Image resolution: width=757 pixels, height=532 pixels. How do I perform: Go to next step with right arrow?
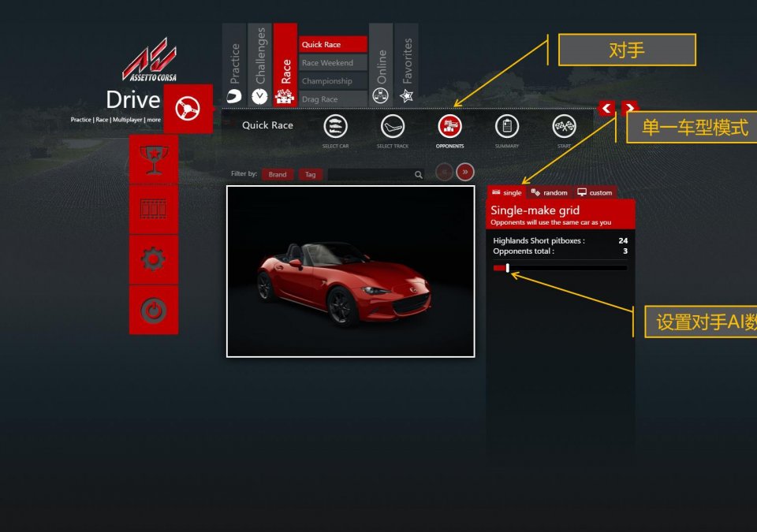(x=629, y=108)
